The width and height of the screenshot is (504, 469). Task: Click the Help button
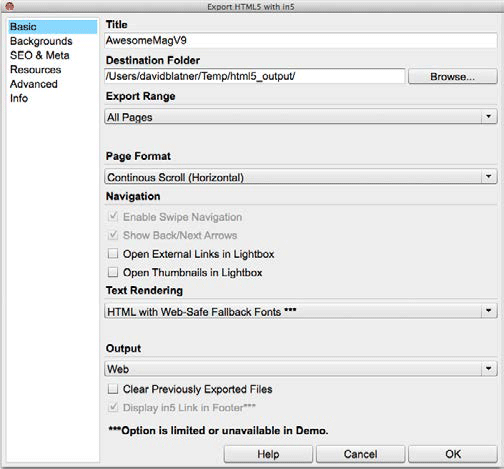268,454
